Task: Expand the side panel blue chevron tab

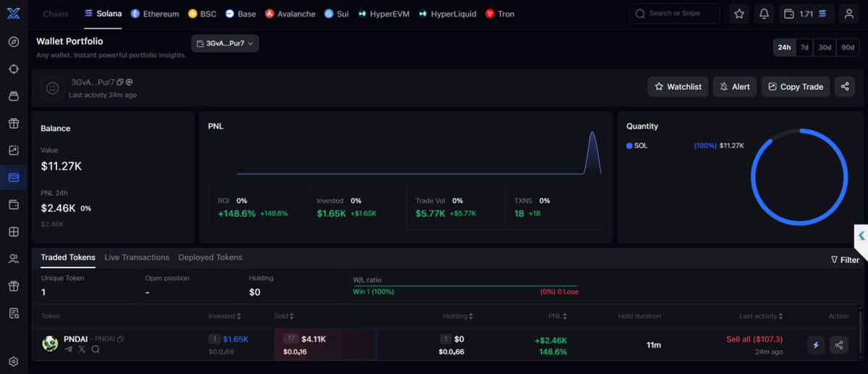Action: click(861, 235)
